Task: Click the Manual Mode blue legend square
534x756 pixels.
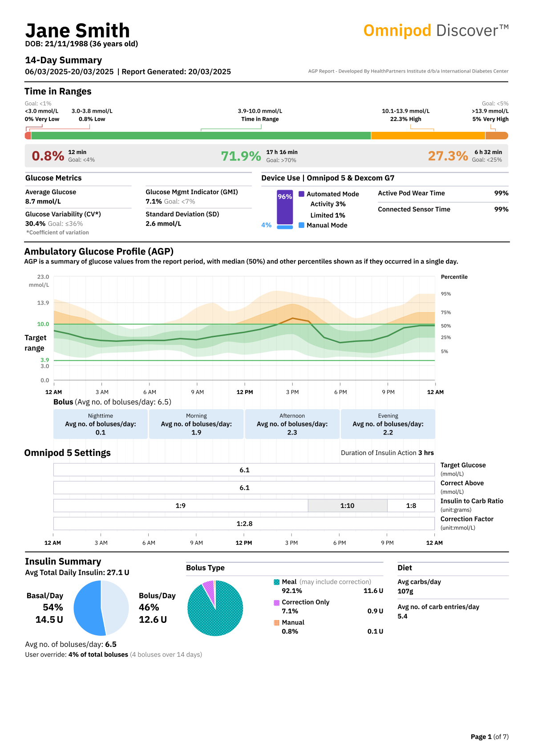Action: pos(301,225)
